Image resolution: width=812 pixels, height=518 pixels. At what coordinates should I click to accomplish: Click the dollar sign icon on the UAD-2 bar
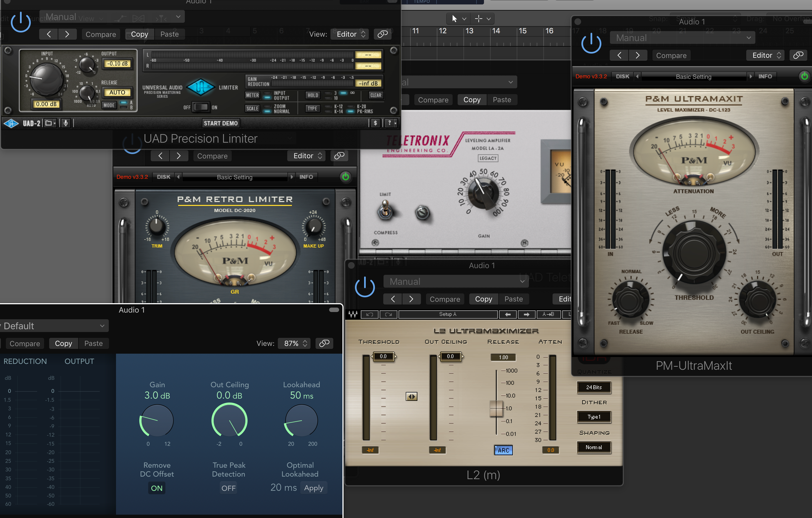pos(376,123)
